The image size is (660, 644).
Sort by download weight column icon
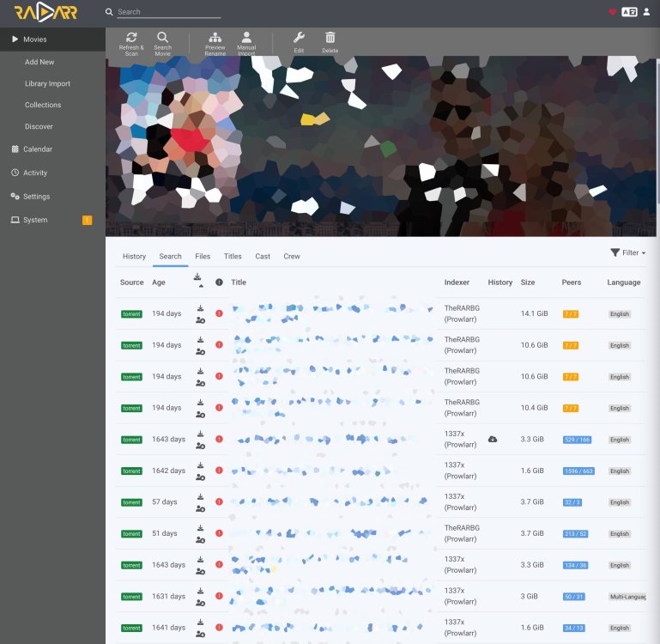(x=197, y=276)
